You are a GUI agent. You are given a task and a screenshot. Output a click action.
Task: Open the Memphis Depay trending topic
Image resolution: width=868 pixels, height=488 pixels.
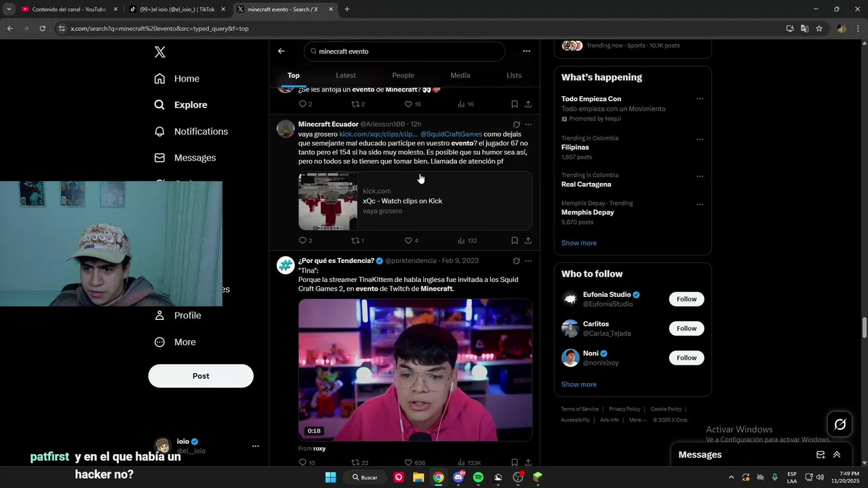pyautogui.click(x=588, y=212)
